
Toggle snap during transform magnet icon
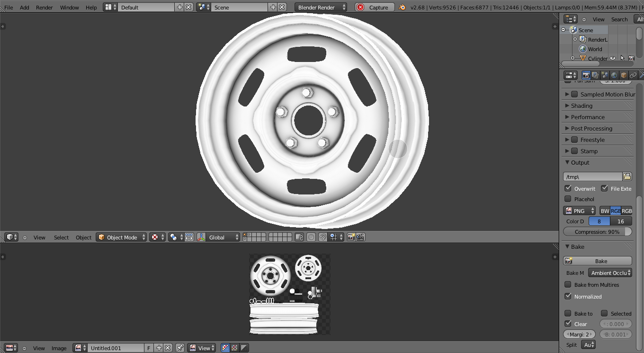(x=322, y=237)
